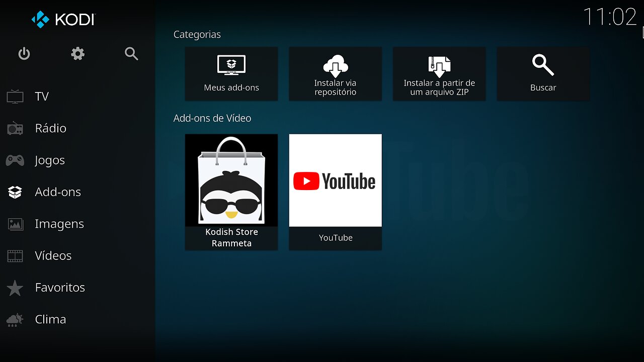
Task: Click the Imagens picture icon
Action: [15, 224]
